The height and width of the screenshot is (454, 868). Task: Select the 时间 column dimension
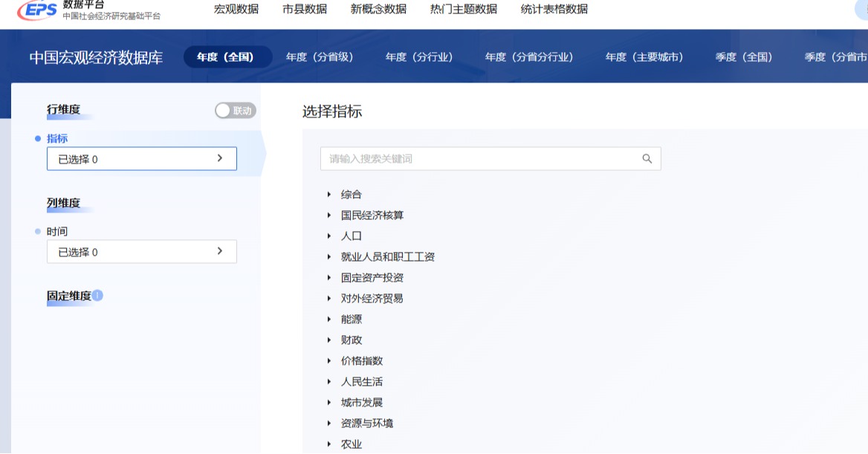coord(57,231)
